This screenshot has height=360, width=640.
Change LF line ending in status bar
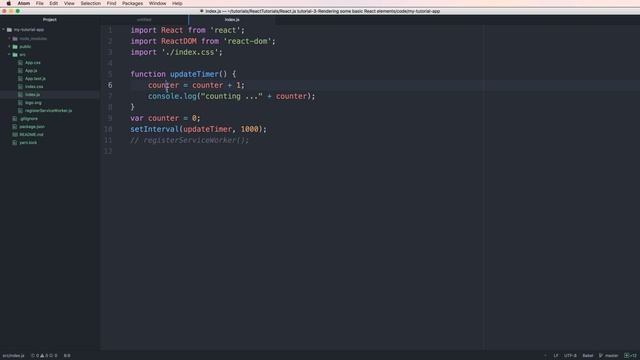click(x=556, y=356)
